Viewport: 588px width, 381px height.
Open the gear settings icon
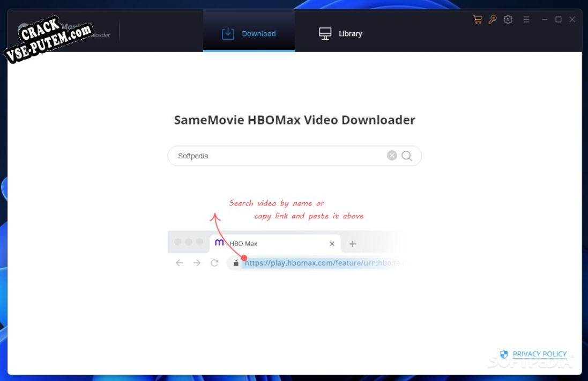point(508,19)
